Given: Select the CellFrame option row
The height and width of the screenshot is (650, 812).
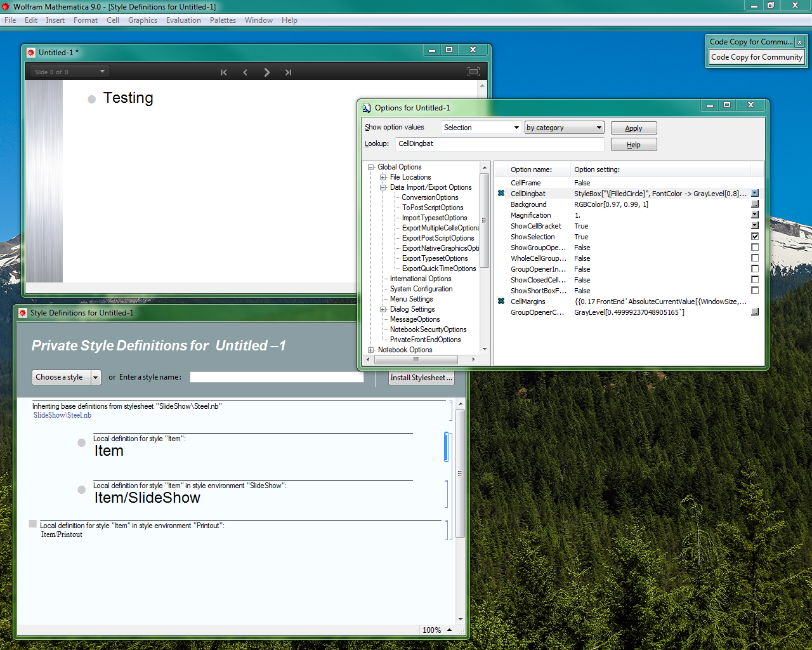Looking at the screenshot, I should pos(628,183).
